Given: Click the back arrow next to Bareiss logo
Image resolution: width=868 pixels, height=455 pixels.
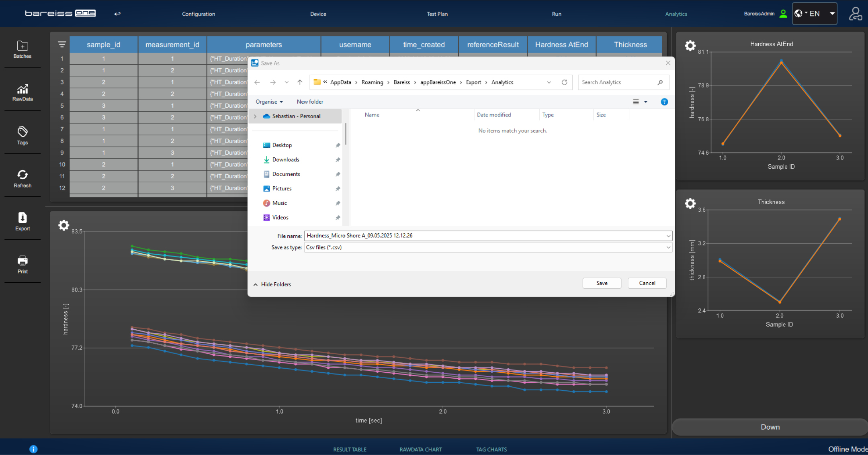Looking at the screenshot, I should pos(117,14).
